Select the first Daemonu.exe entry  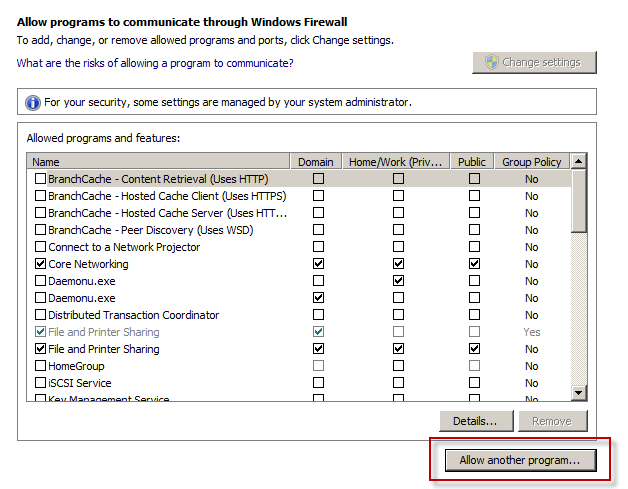click(299, 281)
